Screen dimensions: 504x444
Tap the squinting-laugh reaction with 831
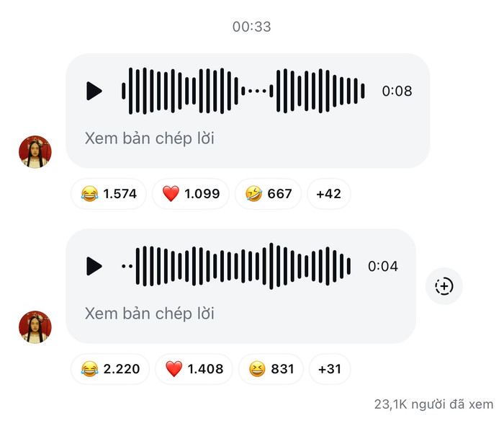click(x=271, y=369)
